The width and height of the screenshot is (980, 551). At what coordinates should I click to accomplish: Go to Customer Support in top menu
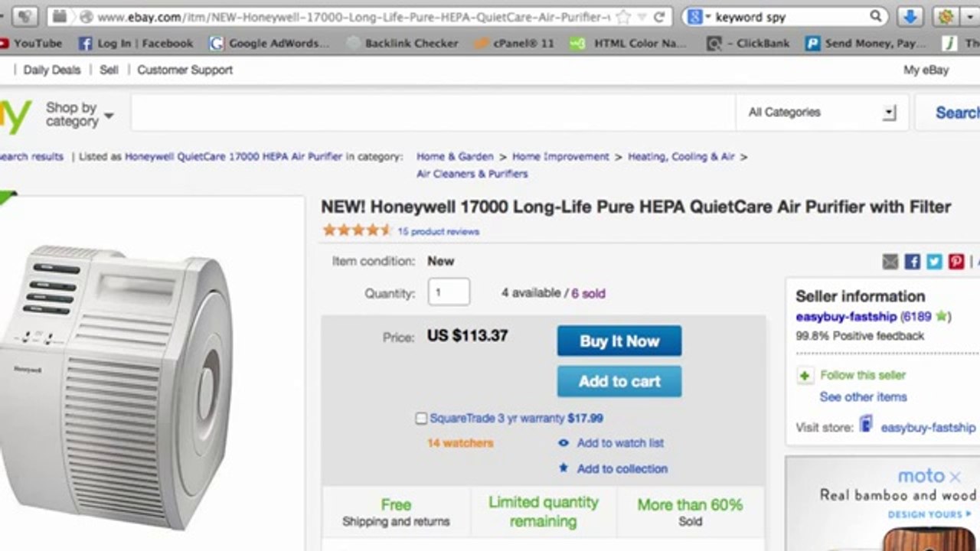pos(185,70)
